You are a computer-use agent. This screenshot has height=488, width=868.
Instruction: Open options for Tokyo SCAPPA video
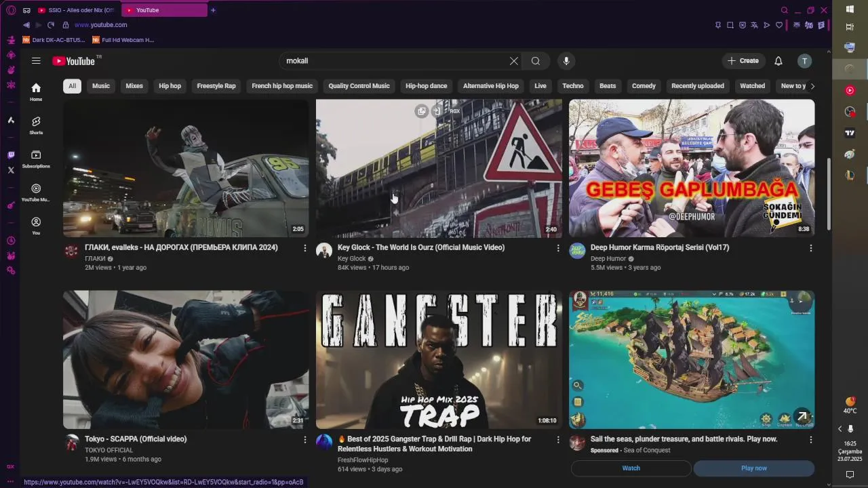pyautogui.click(x=305, y=440)
